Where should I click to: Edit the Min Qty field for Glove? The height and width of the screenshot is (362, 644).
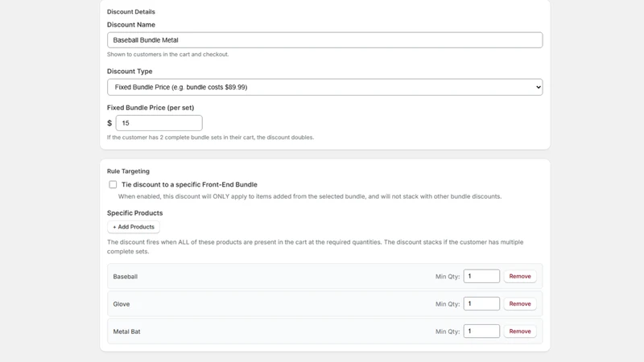481,304
